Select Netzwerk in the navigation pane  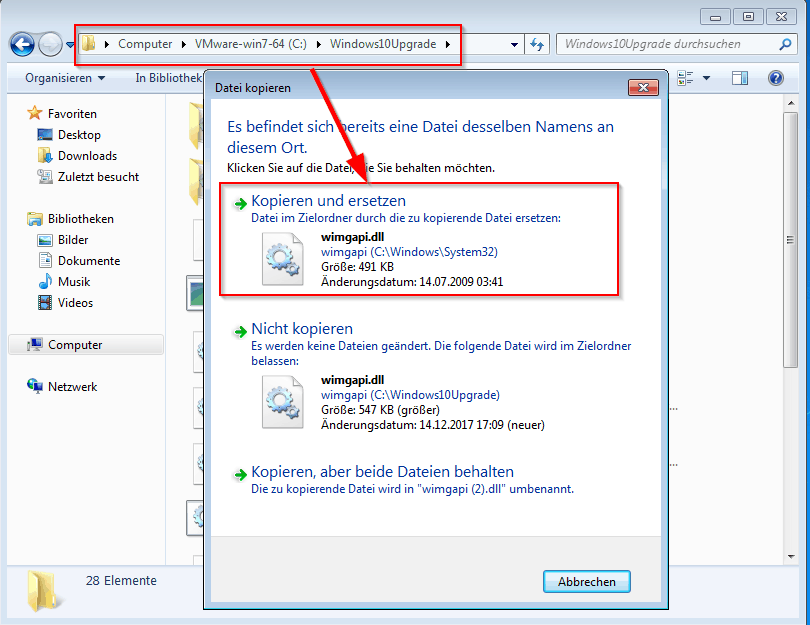[x=72, y=387]
